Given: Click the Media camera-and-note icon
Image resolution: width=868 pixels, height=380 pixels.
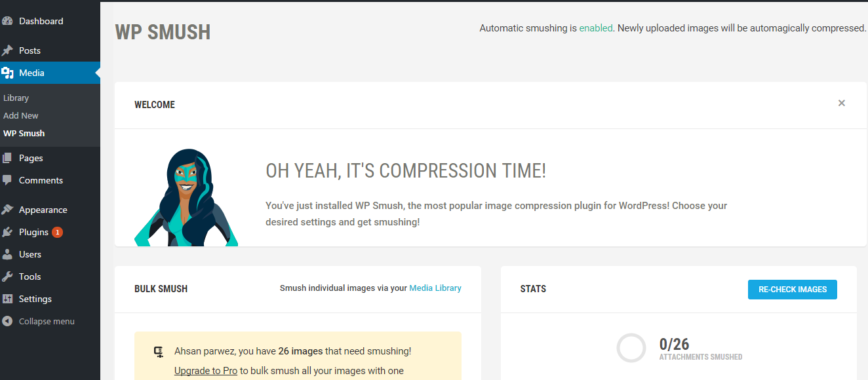Looking at the screenshot, I should click(x=7, y=73).
